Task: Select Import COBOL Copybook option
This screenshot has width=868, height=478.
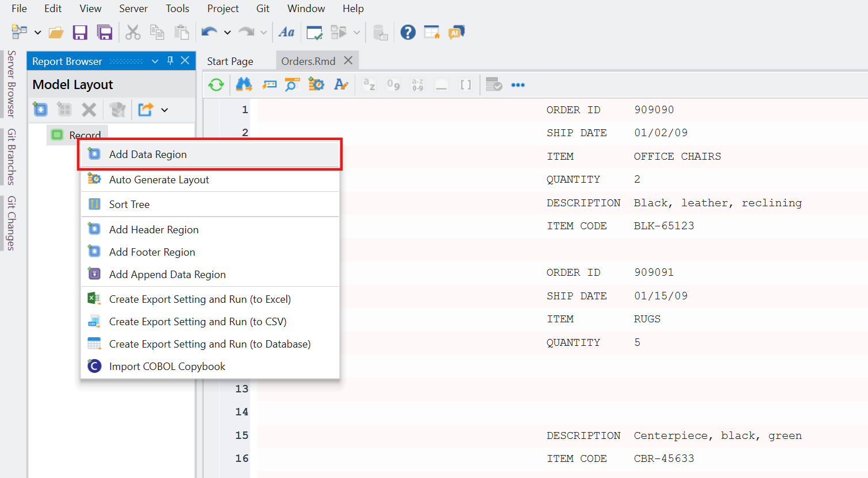Action: click(x=167, y=367)
